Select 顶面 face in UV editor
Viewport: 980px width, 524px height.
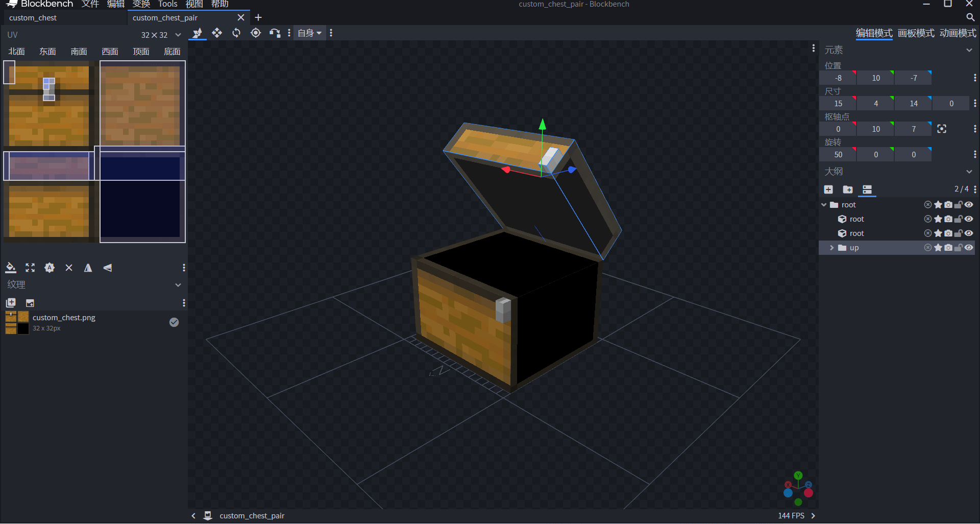pyautogui.click(x=141, y=52)
